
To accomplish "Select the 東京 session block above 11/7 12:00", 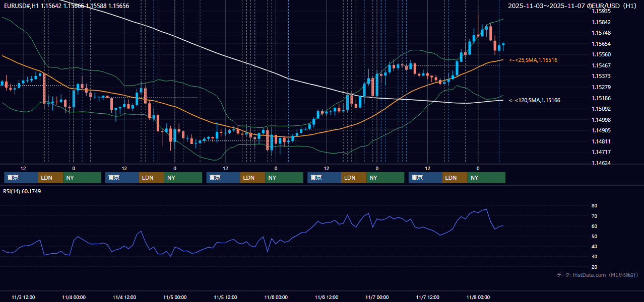I will pos(425,178).
